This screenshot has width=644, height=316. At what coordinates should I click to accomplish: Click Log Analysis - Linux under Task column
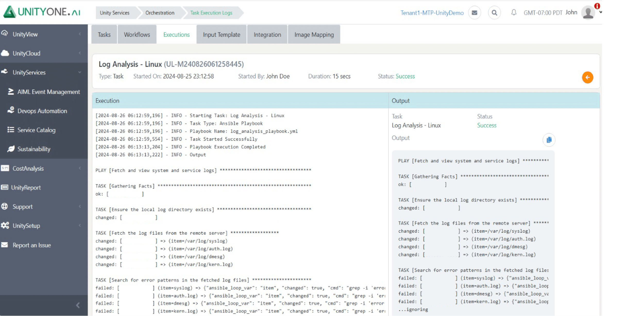coord(416,125)
